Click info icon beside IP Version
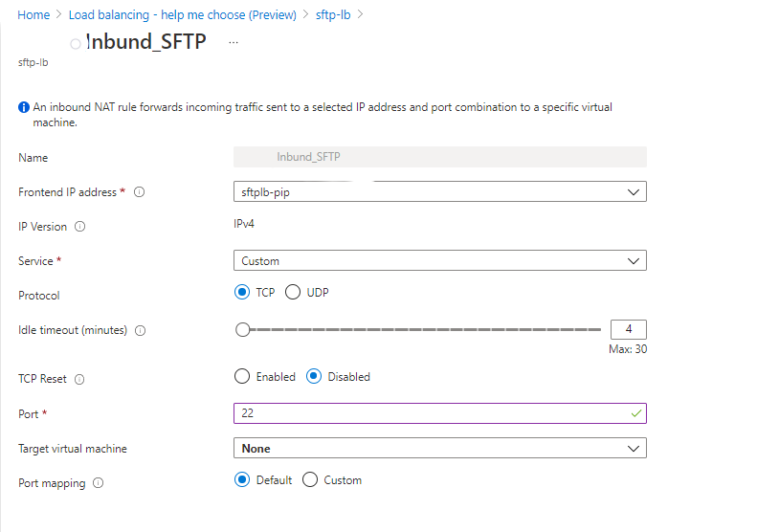The image size is (779, 532). point(80,227)
